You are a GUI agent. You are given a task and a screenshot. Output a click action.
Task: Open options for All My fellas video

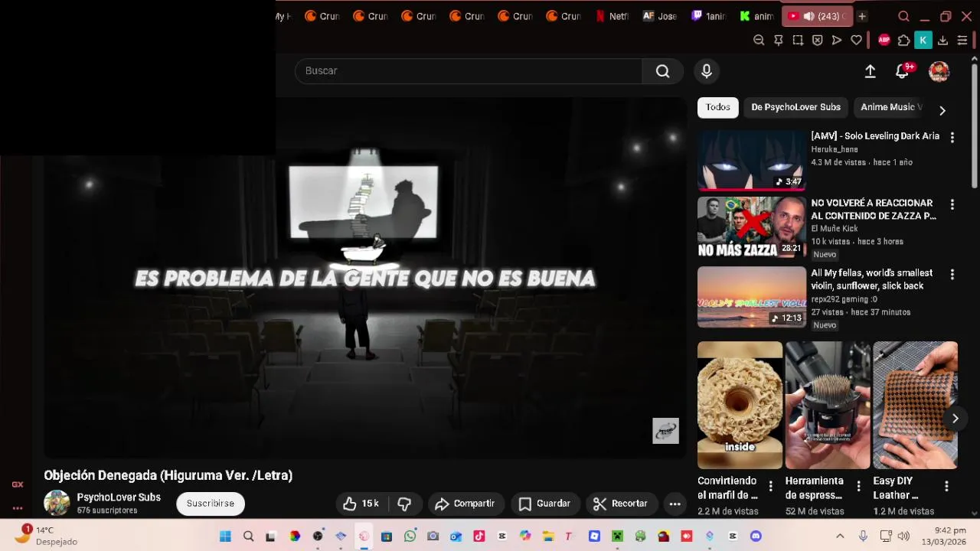click(952, 274)
